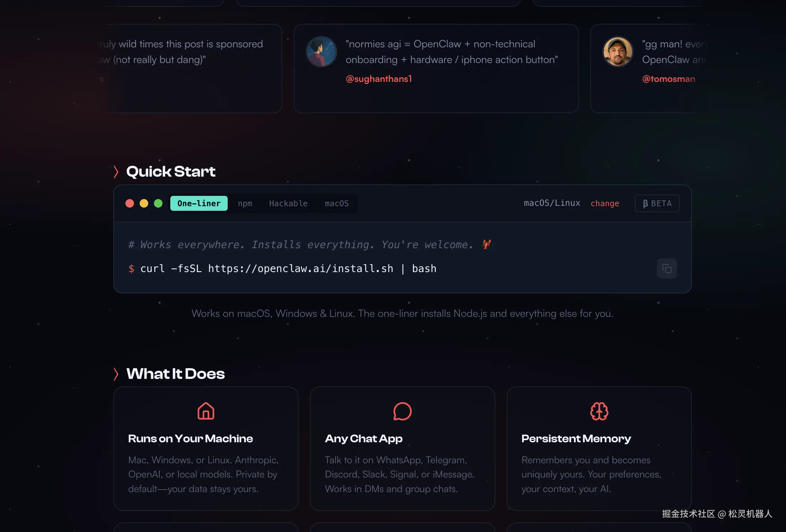Copy the curl install command
Screen dimensions: 786x532
(x=667, y=268)
